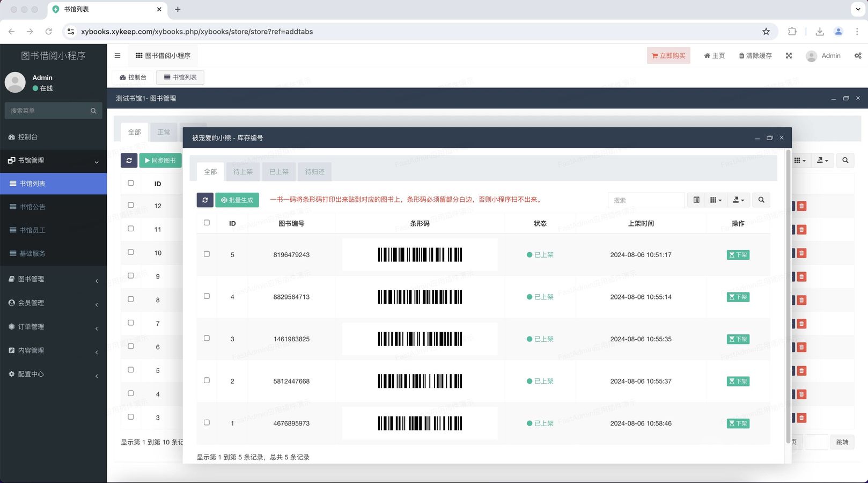Click the red delete icon for row 12
Viewport: 868px width, 483px height.
coord(801,206)
